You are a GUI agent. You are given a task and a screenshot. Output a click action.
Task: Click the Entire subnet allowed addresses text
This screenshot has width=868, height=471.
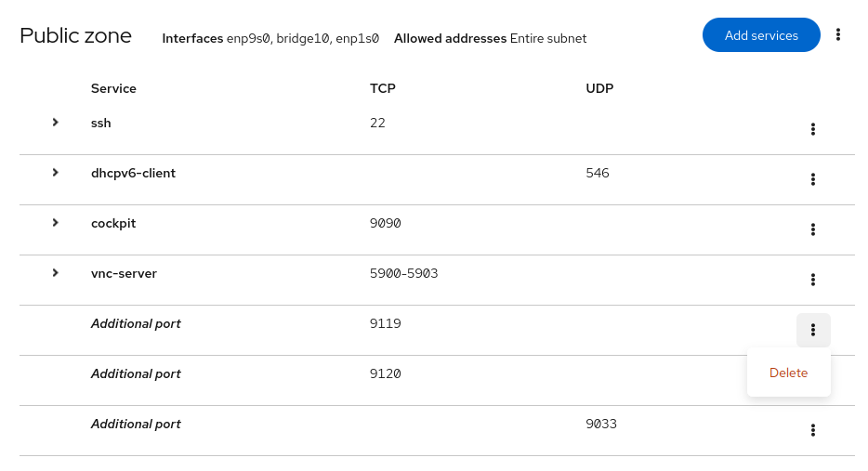click(548, 39)
